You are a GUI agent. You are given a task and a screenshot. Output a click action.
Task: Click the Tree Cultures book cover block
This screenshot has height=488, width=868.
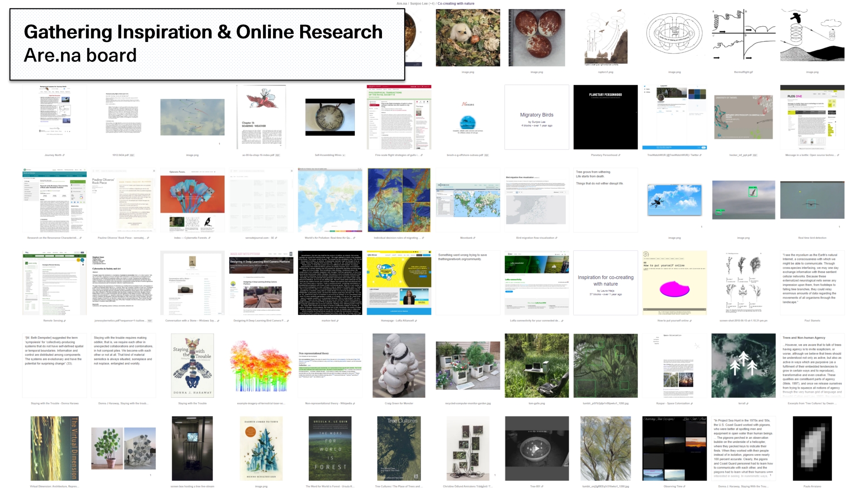pos(399,448)
